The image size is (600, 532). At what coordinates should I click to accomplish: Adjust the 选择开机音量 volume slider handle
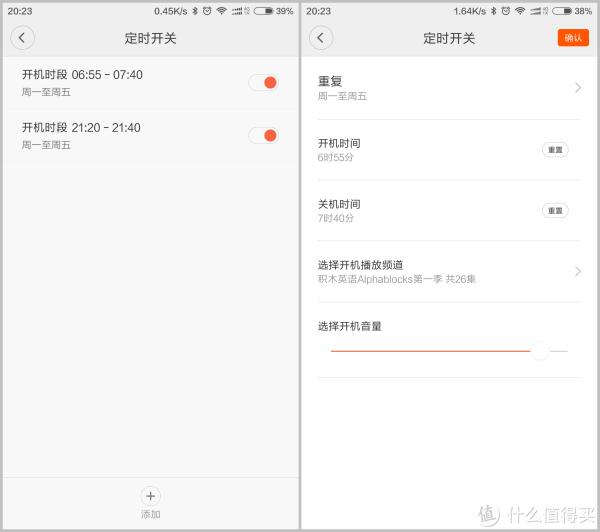[540, 351]
